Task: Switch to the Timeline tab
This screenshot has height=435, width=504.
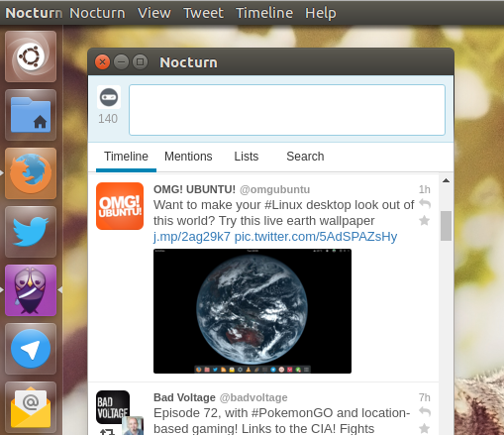Action: [126, 157]
